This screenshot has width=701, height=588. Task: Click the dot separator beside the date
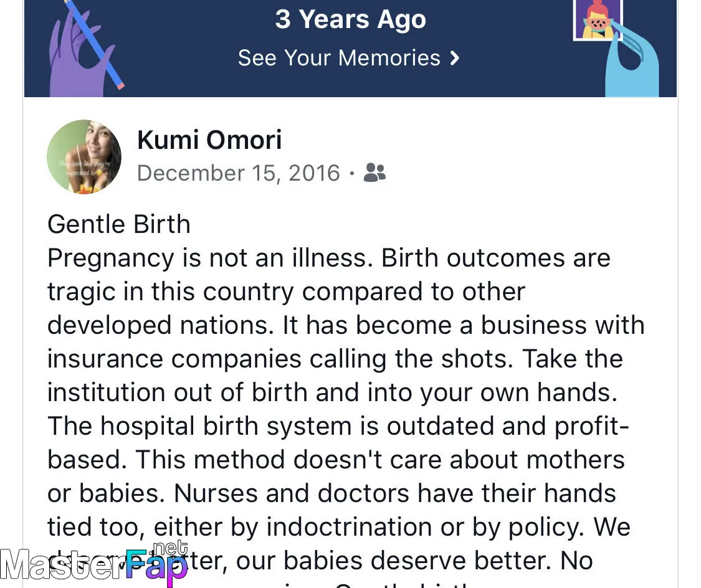[x=352, y=173]
